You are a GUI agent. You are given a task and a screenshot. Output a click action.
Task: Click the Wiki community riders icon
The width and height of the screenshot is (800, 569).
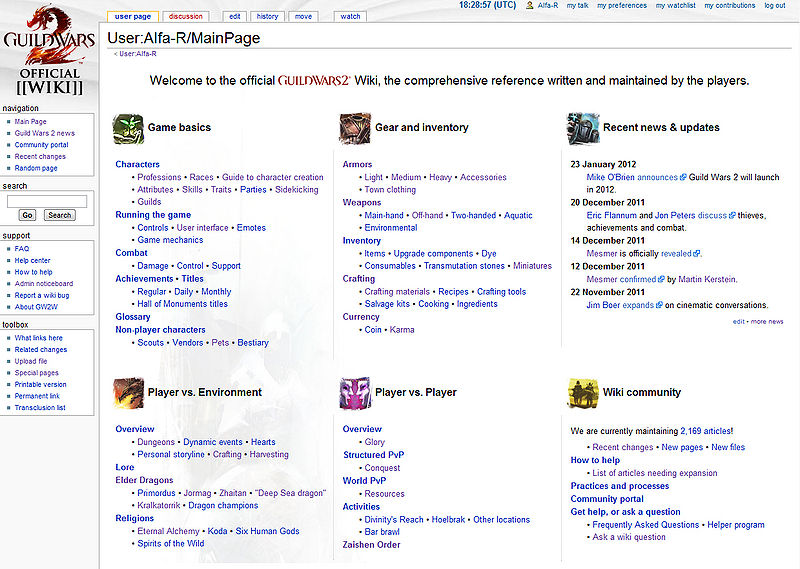click(583, 393)
